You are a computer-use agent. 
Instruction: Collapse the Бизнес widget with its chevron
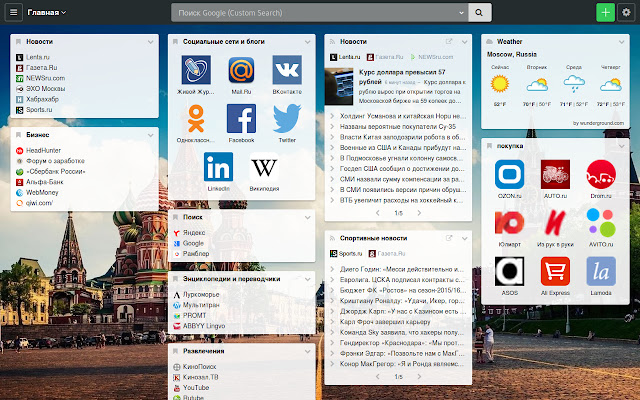pyautogui.click(x=151, y=131)
